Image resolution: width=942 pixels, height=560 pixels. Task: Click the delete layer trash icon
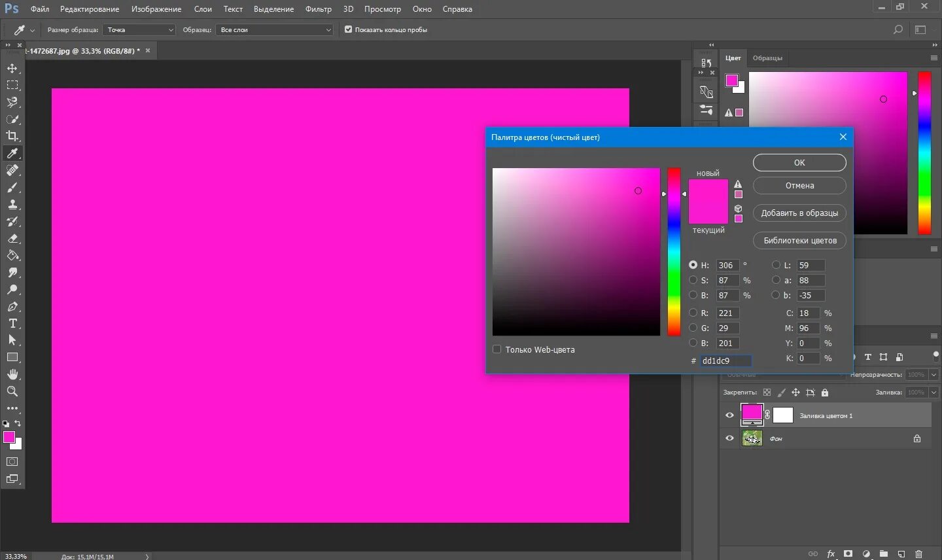(918, 553)
